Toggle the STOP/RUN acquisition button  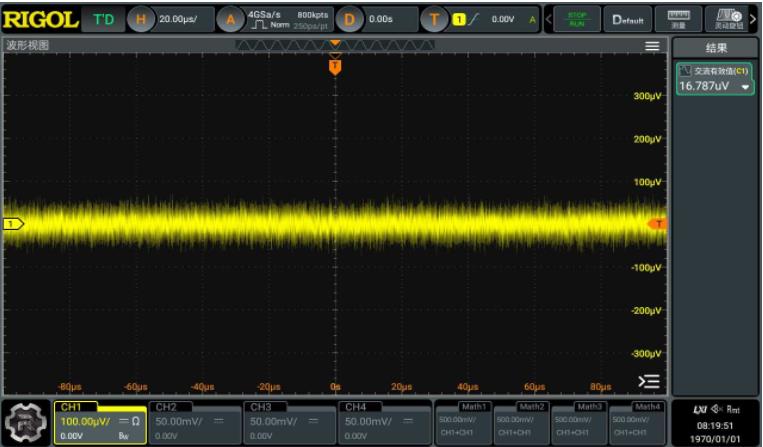[577, 19]
